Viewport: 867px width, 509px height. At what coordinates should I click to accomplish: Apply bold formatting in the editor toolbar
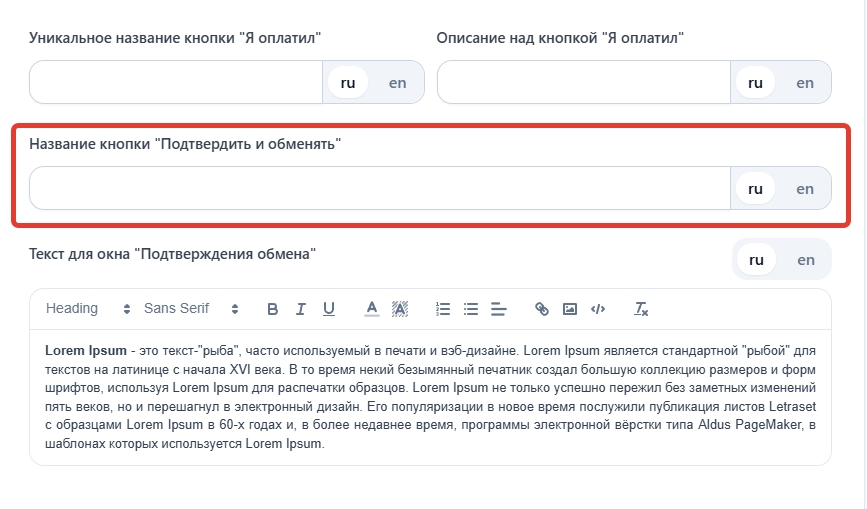(272, 309)
